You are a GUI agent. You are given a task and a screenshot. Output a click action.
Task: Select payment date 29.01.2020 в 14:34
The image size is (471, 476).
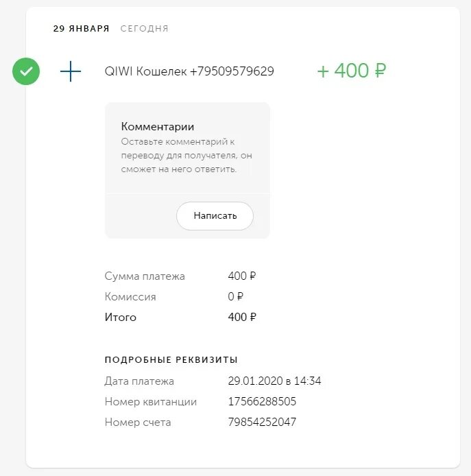click(x=274, y=381)
